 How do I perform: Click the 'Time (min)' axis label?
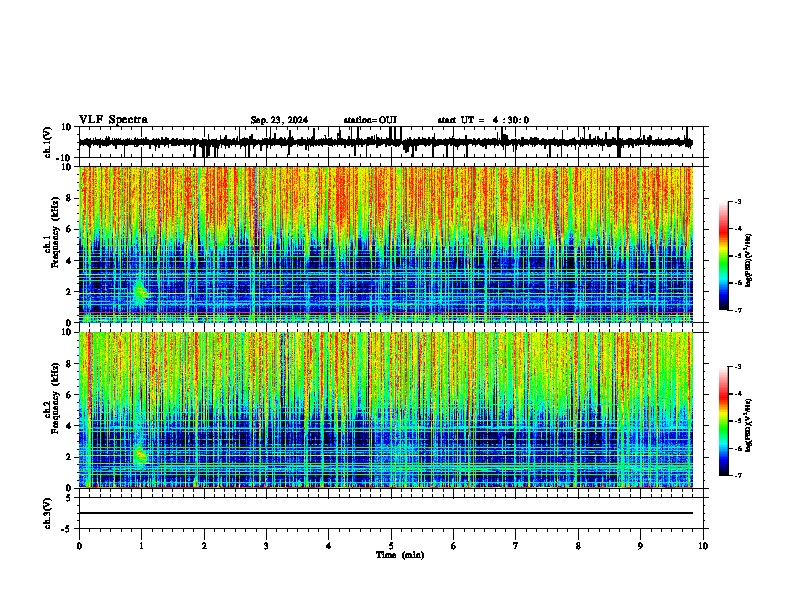400,555
